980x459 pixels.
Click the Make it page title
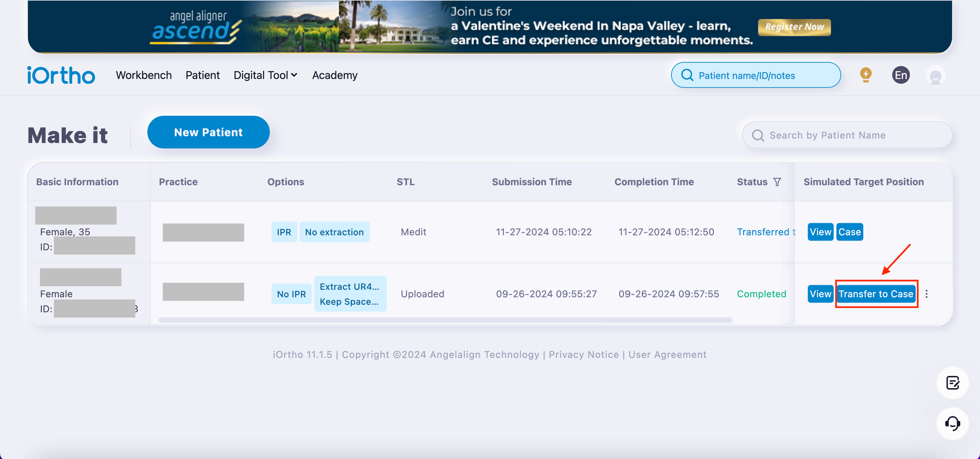click(67, 135)
